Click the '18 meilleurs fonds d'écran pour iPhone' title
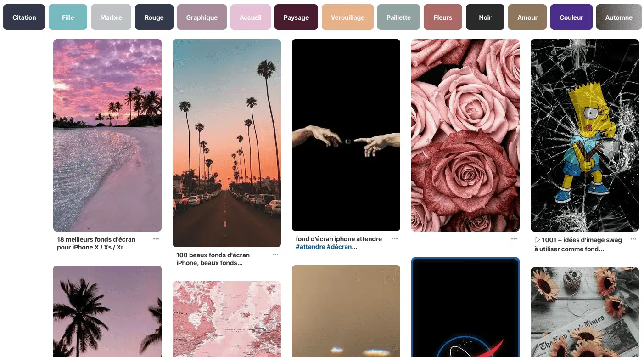Image resolution: width=644 pixels, height=357 pixels. click(x=96, y=243)
